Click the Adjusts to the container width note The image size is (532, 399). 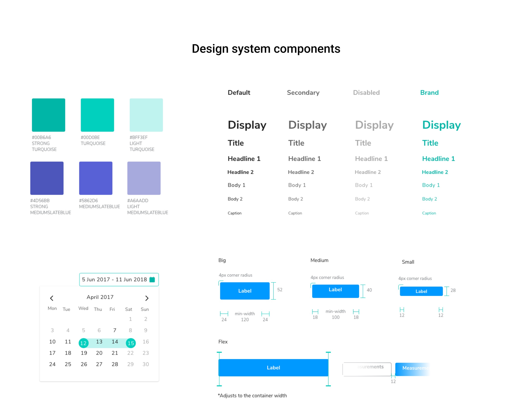[x=252, y=396]
